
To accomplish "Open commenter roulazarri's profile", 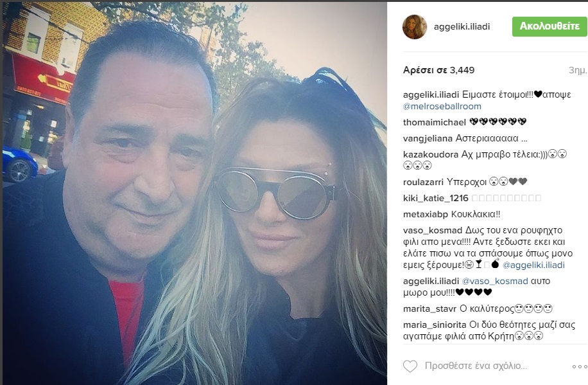I will [423, 182].
